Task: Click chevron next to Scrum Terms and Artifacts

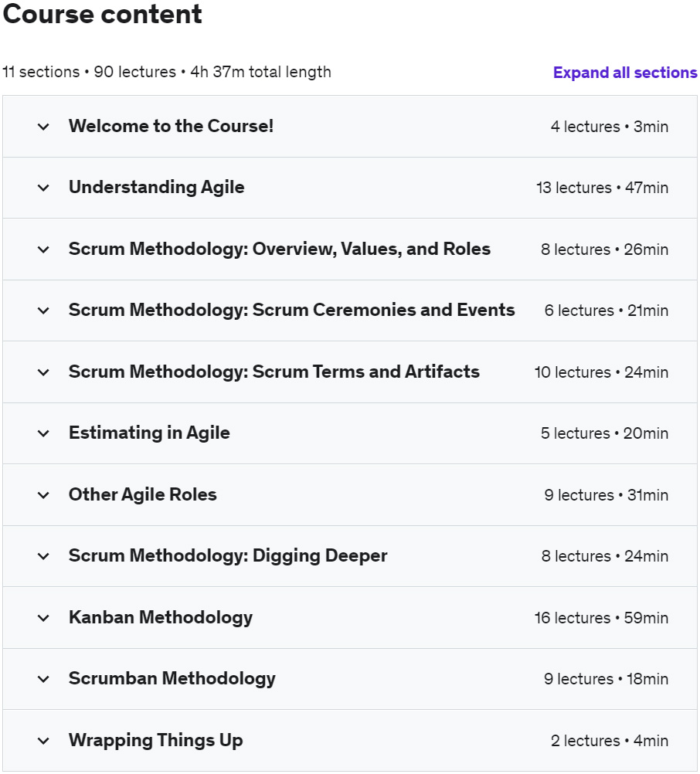Action: click(x=43, y=372)
